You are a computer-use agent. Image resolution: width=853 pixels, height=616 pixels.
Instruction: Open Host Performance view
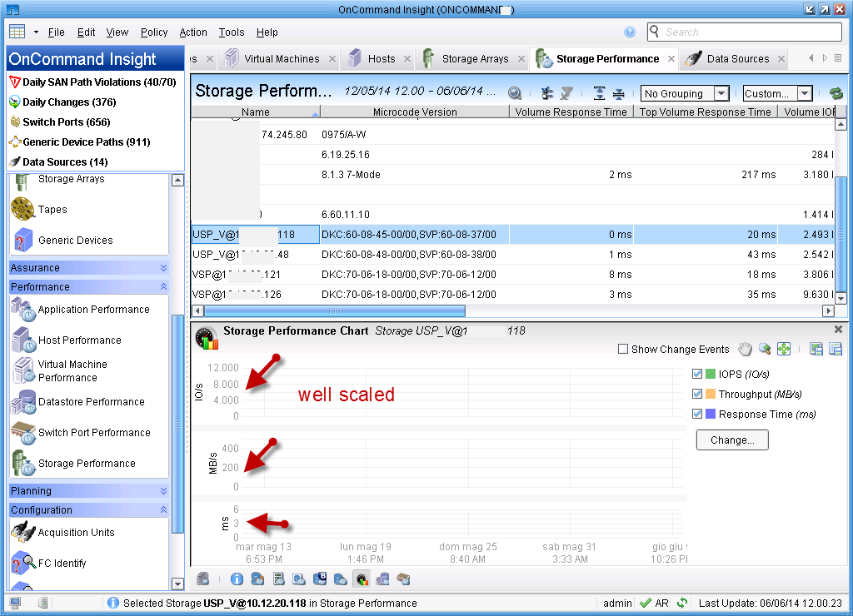click(x=79, y=340)
